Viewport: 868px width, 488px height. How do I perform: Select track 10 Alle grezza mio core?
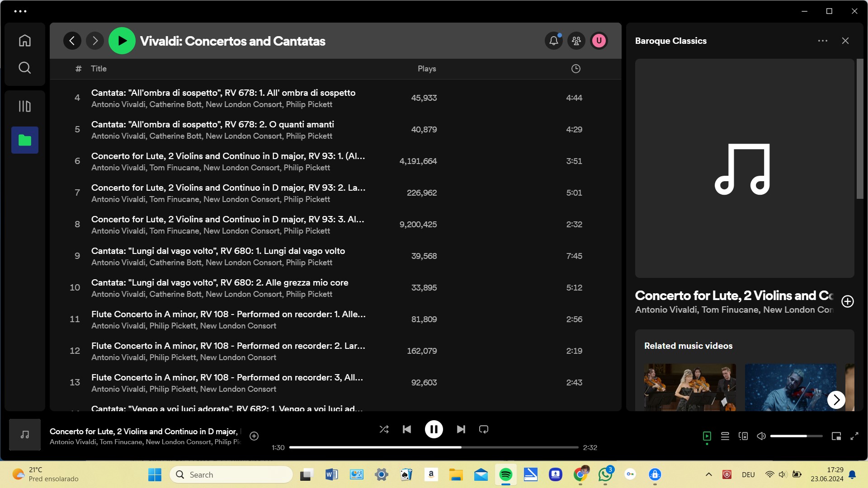coord(335,288)
